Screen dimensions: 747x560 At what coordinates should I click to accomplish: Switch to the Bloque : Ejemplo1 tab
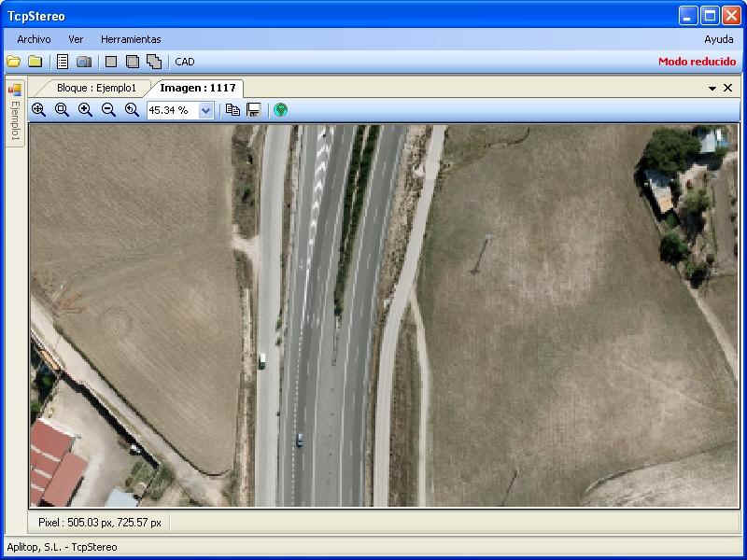coord(96,88)
